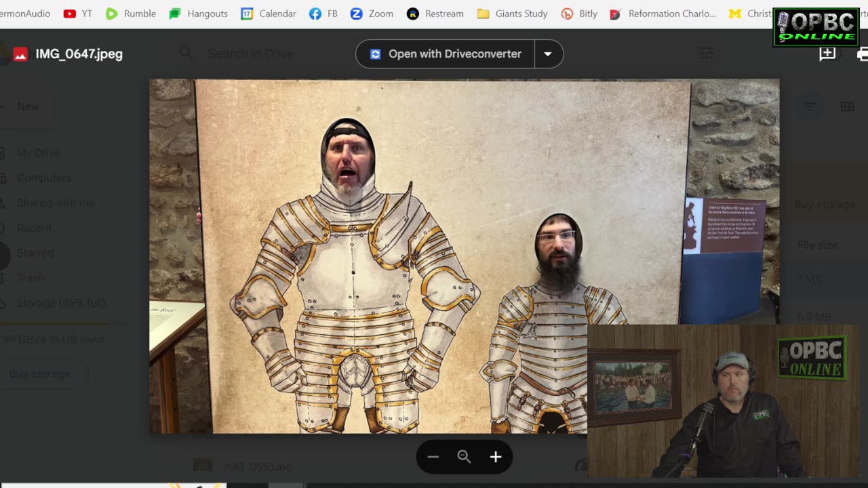This screenshot has width=868, height=488.
Task: Click the New button in Drive
Action: [x=27, y=106]
